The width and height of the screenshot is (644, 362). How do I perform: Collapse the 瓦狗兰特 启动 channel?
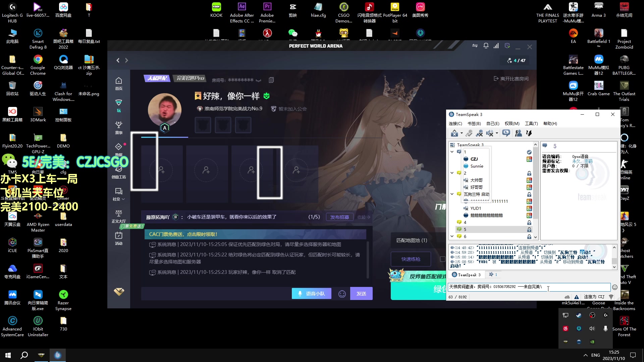click(x=452, y=194)
